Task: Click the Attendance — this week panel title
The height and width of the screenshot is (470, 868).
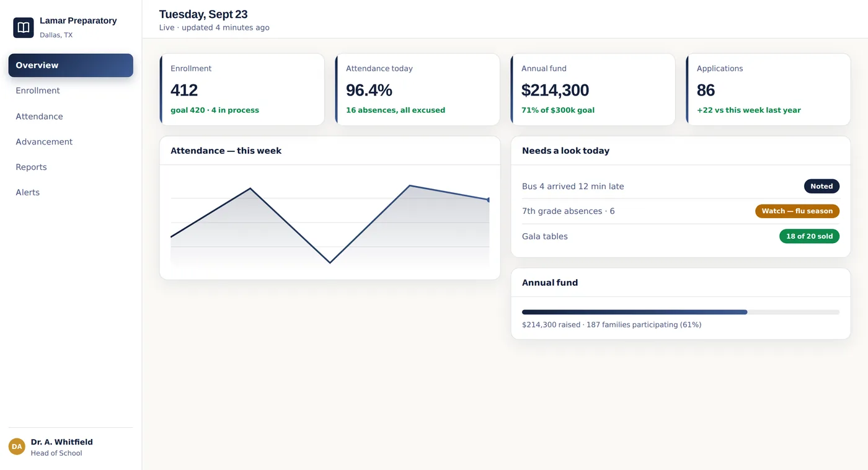Action: 226,151
